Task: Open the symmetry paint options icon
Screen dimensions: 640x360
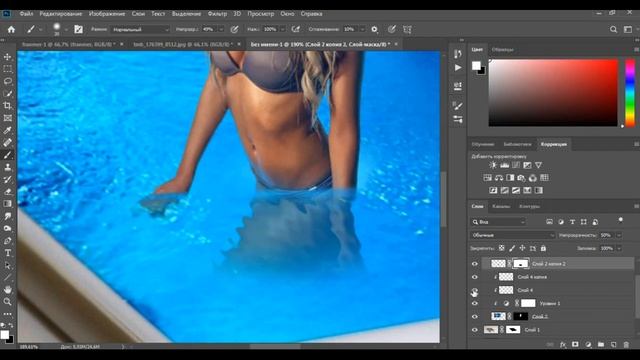Action: tap(407, 29)
